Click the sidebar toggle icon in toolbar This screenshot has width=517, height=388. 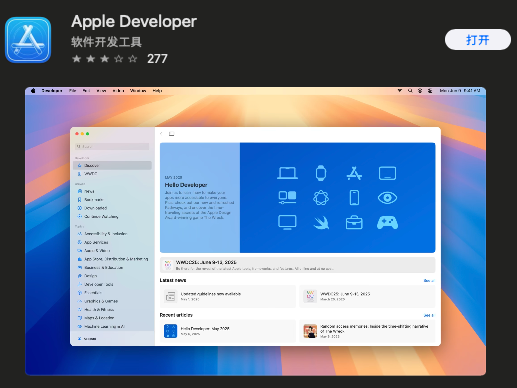pyautogui.click(x=171, y=134)
